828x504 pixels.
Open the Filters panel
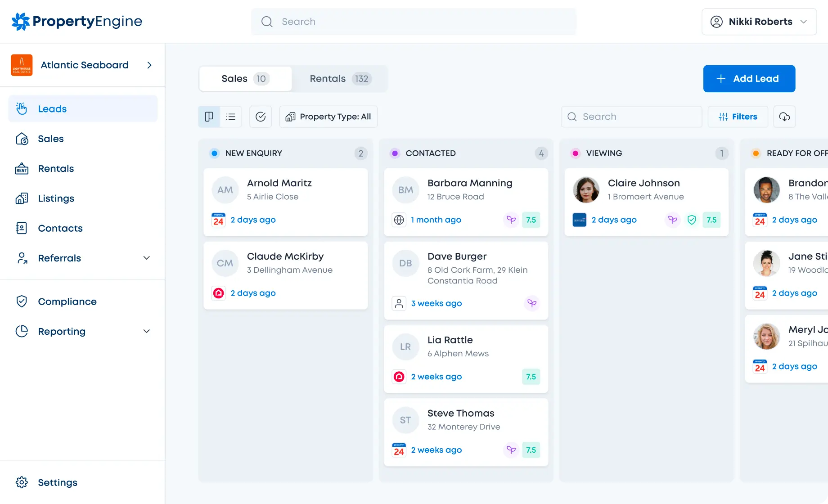(x=738, y=117)
